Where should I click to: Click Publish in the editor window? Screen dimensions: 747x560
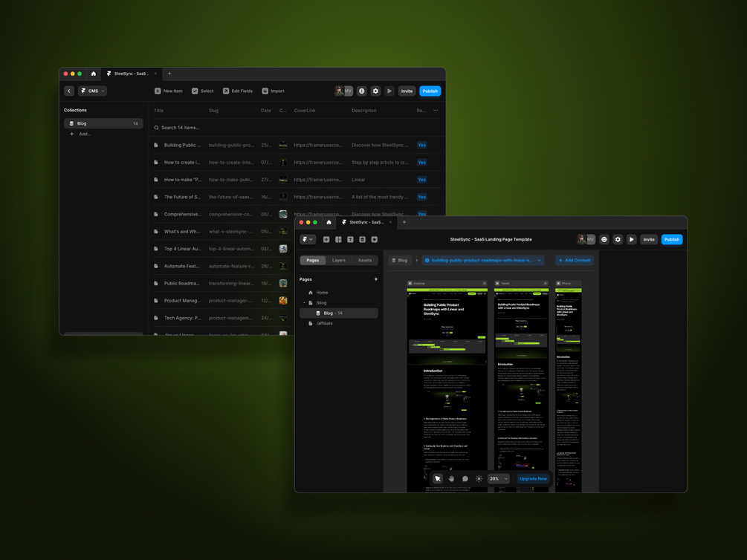[672, 240]
